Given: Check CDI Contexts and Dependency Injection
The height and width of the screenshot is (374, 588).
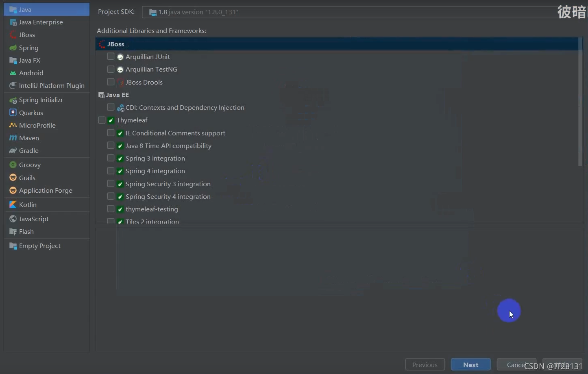Looking at the screenshot, I should coord(111,107).
